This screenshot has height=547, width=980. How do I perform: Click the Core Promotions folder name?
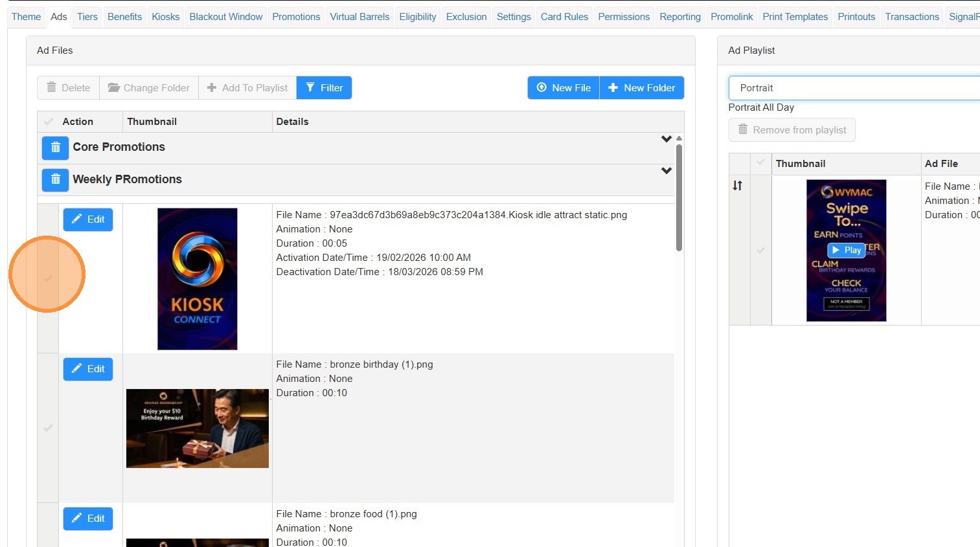[x=119, y=147]
